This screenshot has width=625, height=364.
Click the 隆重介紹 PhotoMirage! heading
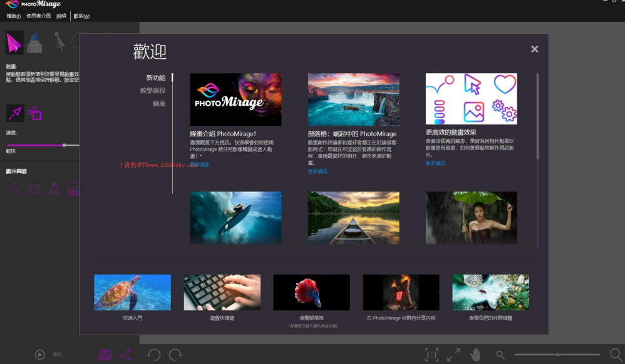223,134
